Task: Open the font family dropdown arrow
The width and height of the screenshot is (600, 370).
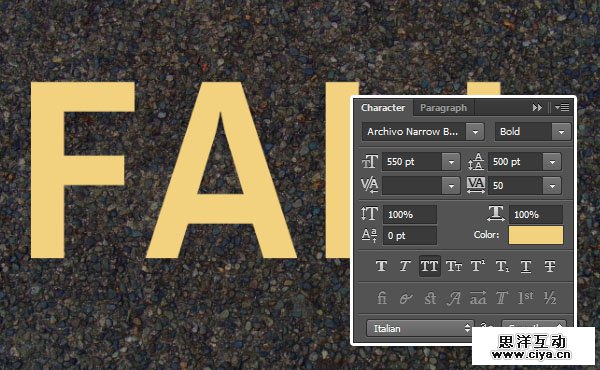Action: click(475, 132)
